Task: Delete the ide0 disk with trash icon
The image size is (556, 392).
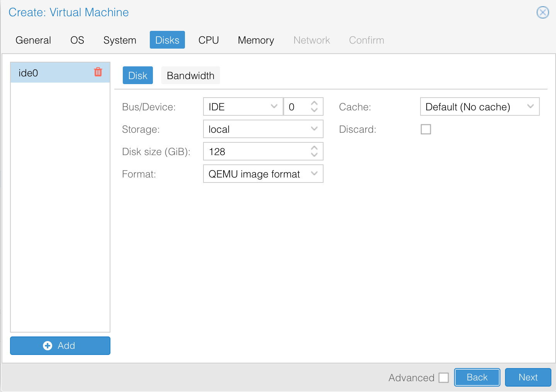Action: pos(98,72)
